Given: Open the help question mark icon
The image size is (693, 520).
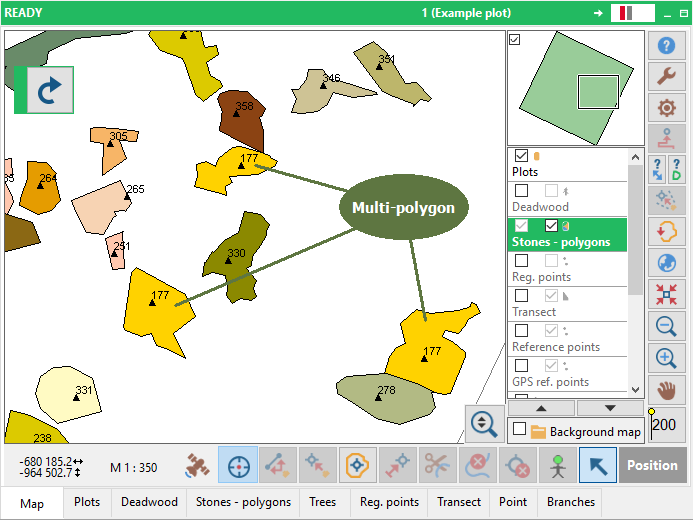Looking at the screenshot, I should (x=666, y=47).
